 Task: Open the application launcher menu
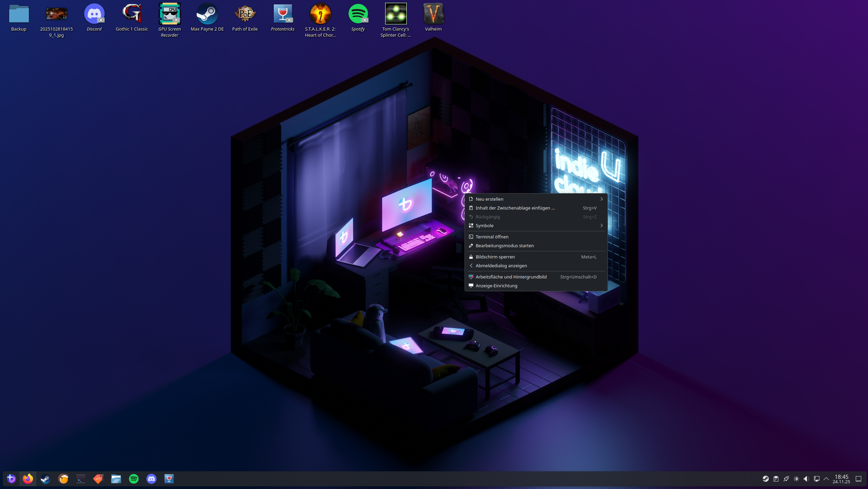(x=11, y=479)
